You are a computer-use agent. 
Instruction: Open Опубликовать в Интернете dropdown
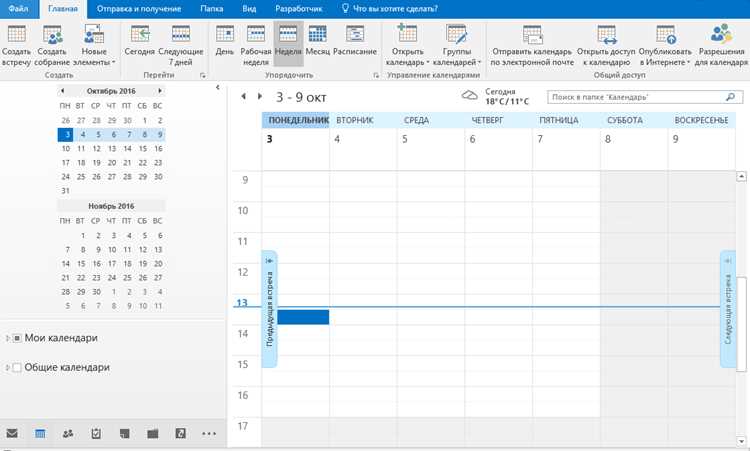[x=665, y=45]
